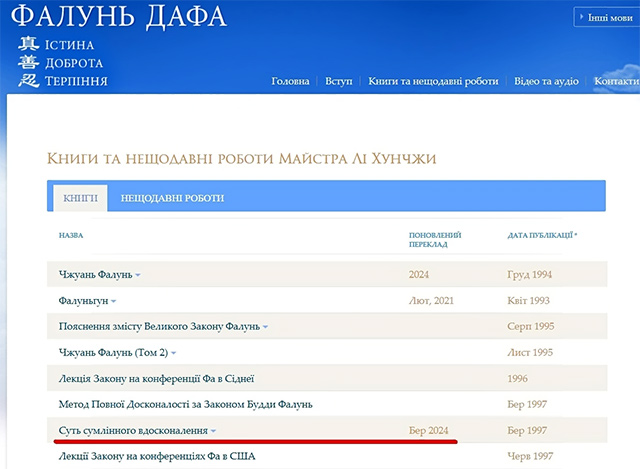Viewport: 640px width, 469px height.
Task: Click the Лист 1995 publication date
Action: [x=530, y=353]
